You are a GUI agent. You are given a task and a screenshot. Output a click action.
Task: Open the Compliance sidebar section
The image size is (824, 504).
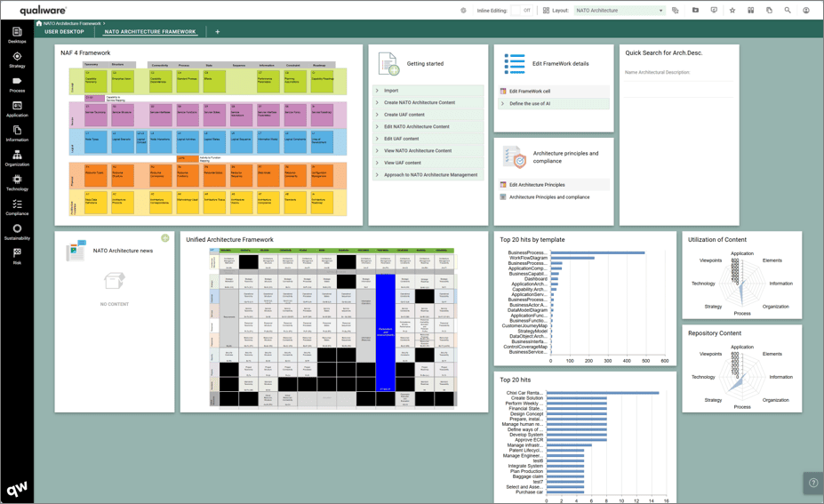(x=17, y=208)
